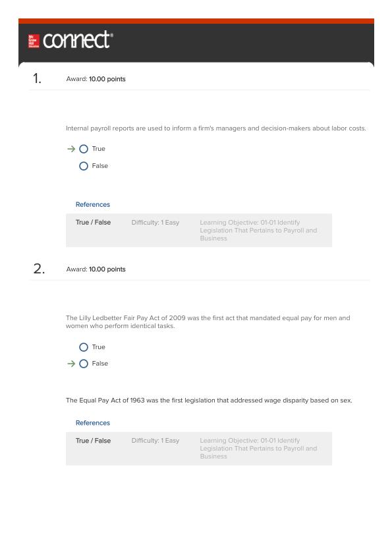Screen dimensions: 392x554
Task: Click the Connect wordmark in header
Action: [78, 40]
